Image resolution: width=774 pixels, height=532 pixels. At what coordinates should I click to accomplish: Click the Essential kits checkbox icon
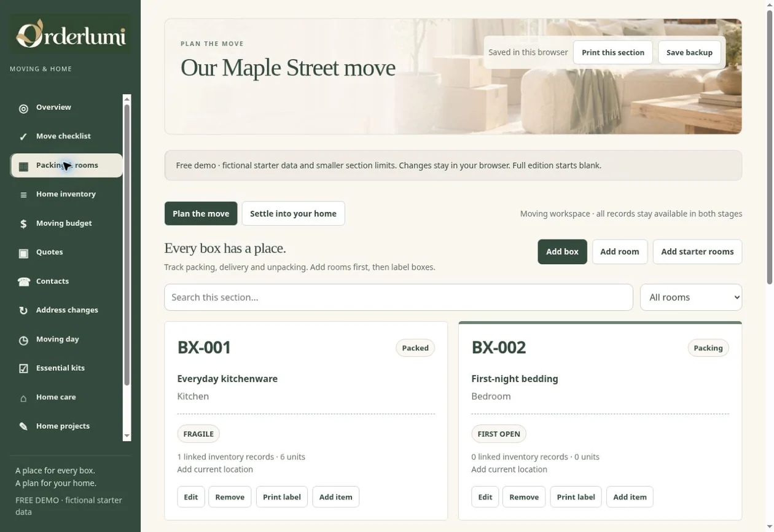[x=23, y=369]
